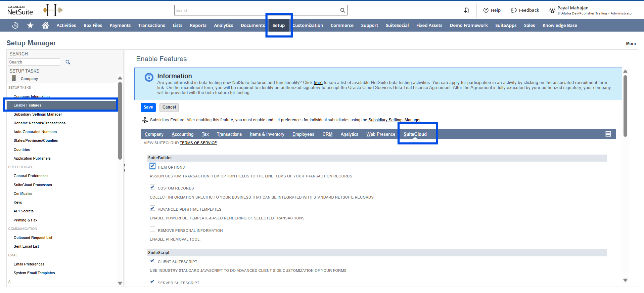This screenshot has height=293, width=644.
Task: Click the Setup Manager search magnifier icon
Action: pyautogui.click(x=68, y=62)
